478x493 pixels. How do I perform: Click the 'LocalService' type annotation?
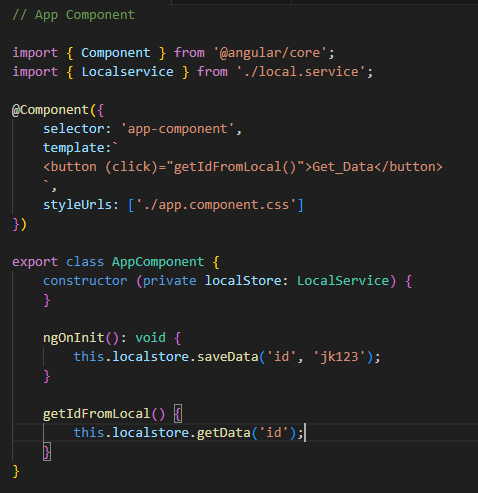click(x=343, y=281)
